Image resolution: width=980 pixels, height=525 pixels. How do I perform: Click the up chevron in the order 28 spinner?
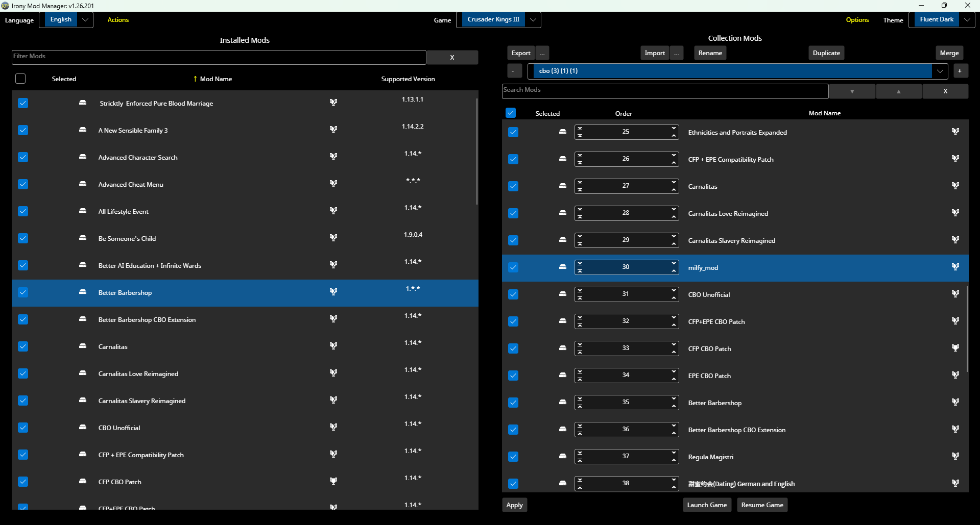point(674,217)
